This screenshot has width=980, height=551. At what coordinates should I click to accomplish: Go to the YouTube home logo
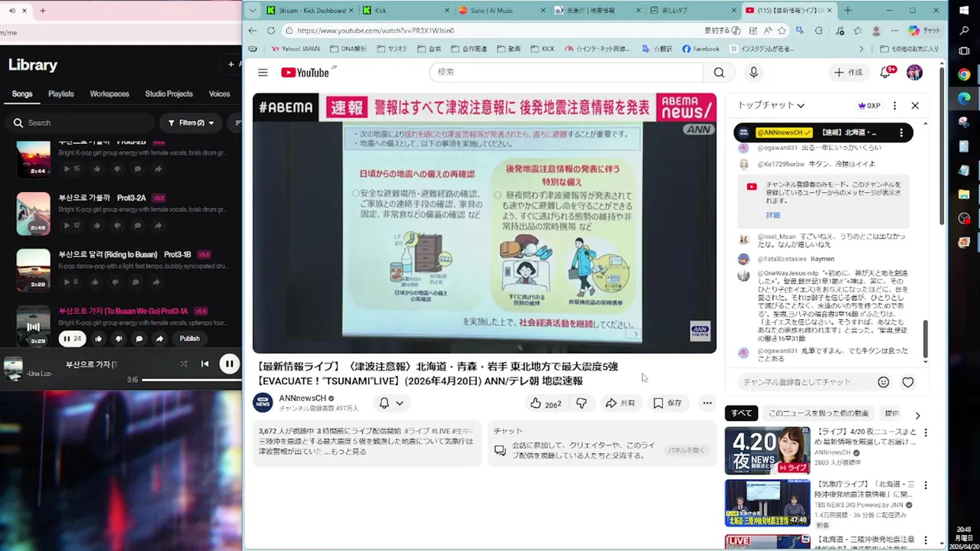click(x=305, y=73)
